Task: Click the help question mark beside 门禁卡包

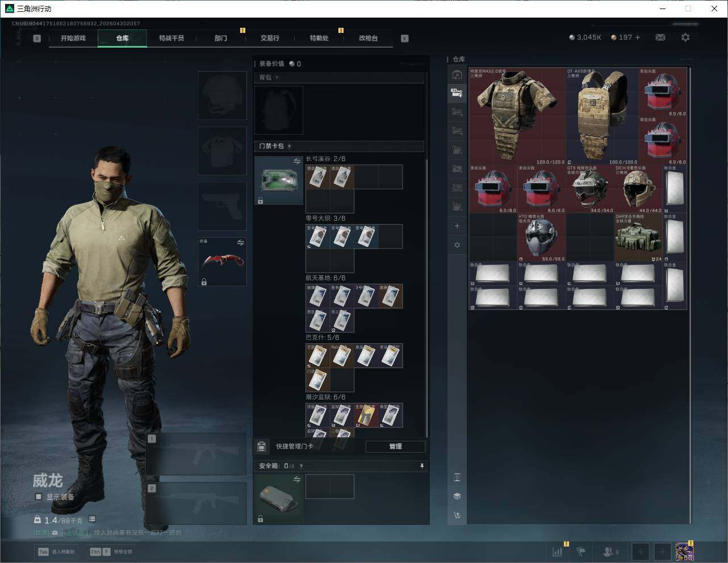Action: 290,146
